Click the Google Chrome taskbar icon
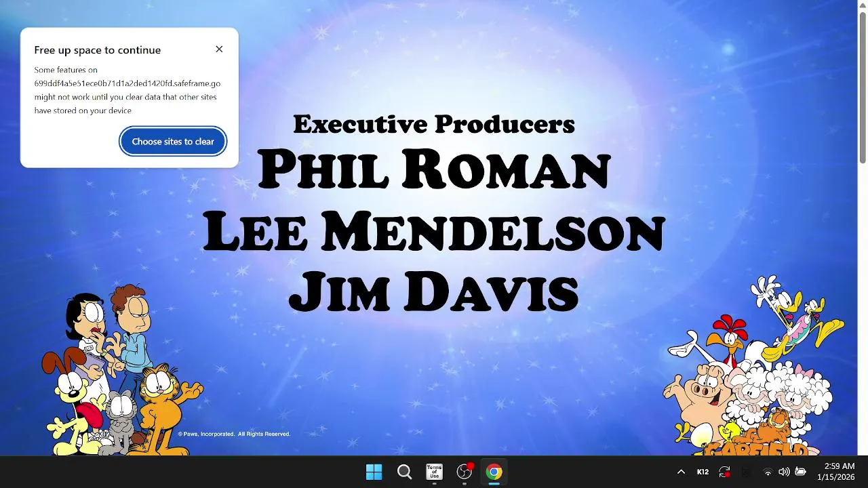868x488 pixels. pos(494,472)
